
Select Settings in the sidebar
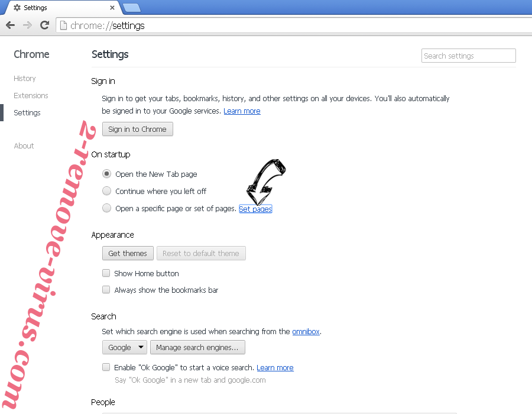[27, 112]
